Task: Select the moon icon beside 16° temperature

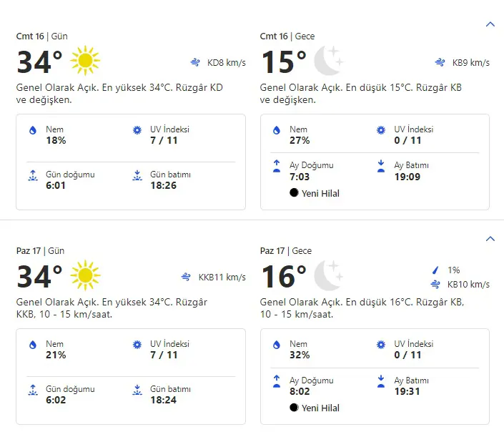Action: click(x=329, y=275)
